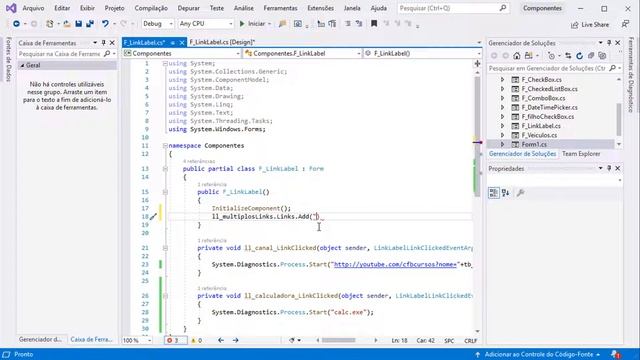Viewport: 640px width, 360px height.
Task: Open the F_LinkLabel() member dropdown
Action: coord(422,53)
